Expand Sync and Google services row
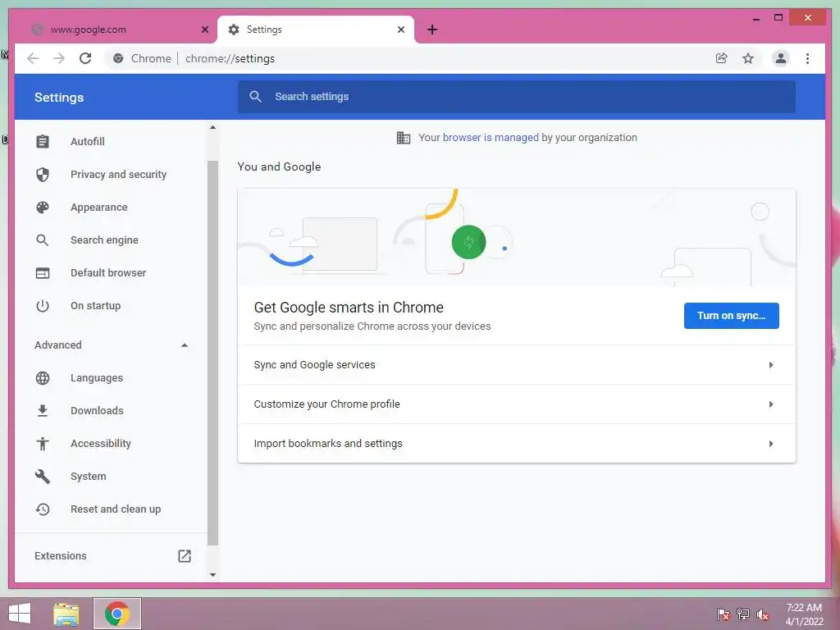 [x=517, y=365]
